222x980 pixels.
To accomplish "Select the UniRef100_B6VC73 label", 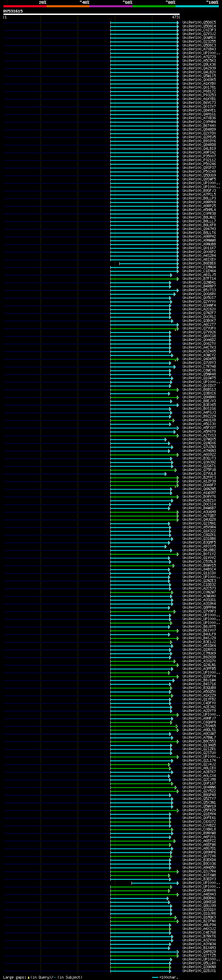I will click(x=199, y=103).
